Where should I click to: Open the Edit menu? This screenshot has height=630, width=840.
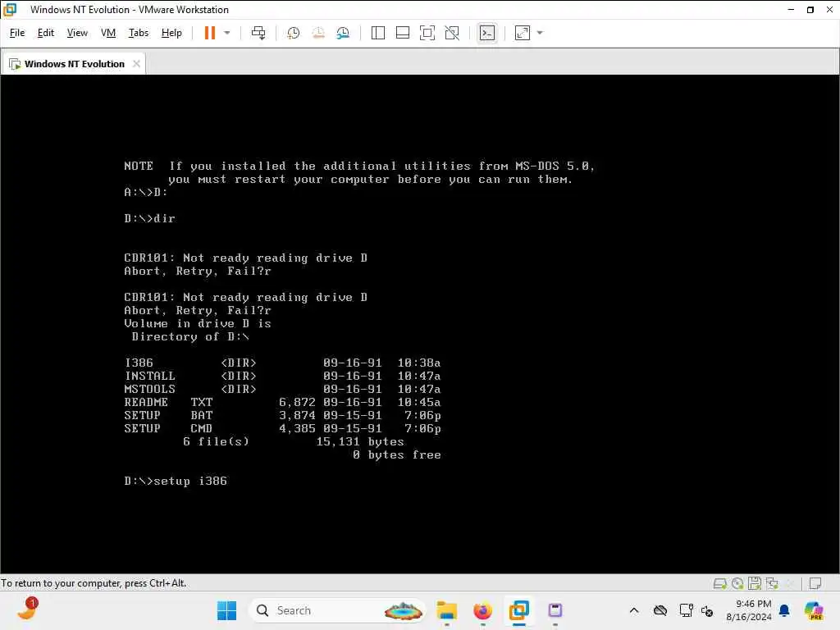coord(46,33)
